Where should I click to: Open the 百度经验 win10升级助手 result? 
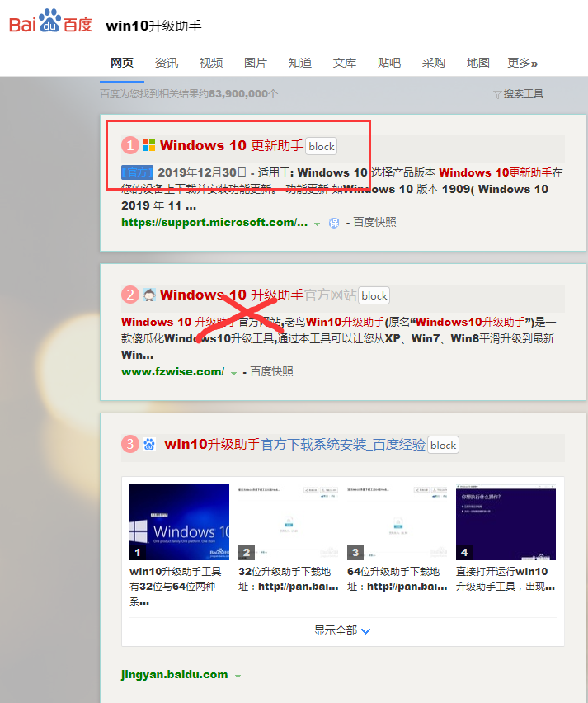click(x=295, y=444)
